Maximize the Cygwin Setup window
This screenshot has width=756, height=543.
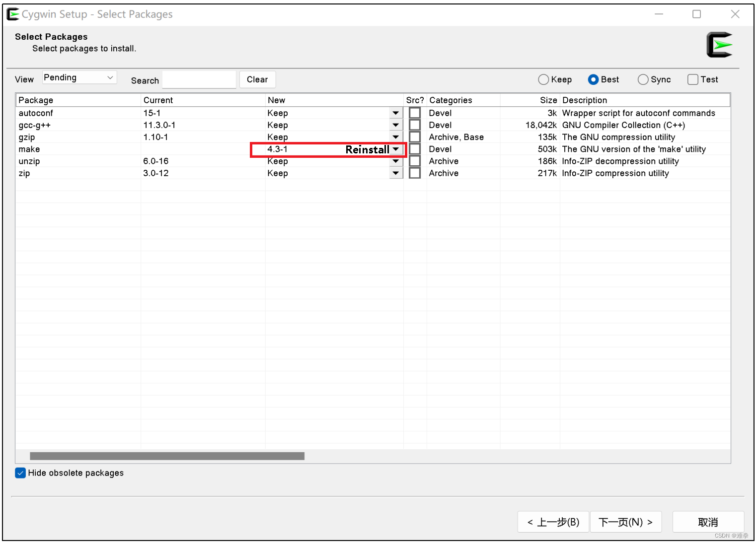pyautogui.click(x=697, y=14)
